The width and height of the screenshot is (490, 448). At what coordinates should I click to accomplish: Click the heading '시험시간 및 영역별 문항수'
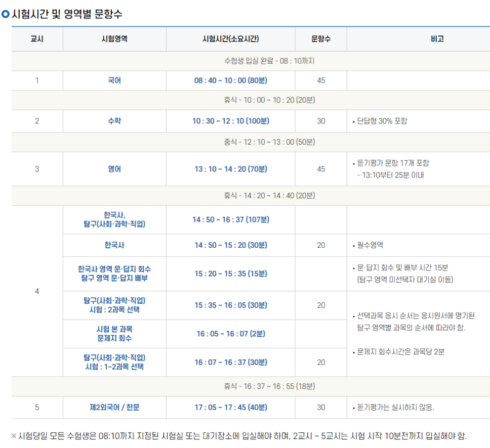pyautogui.click(x=67, y=14)
